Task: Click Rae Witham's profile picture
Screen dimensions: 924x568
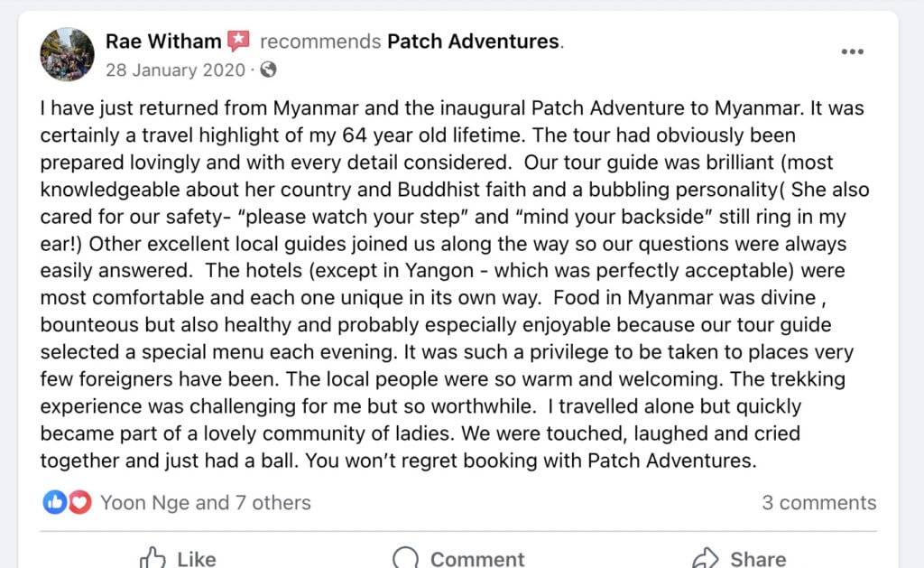Action: 67,54
